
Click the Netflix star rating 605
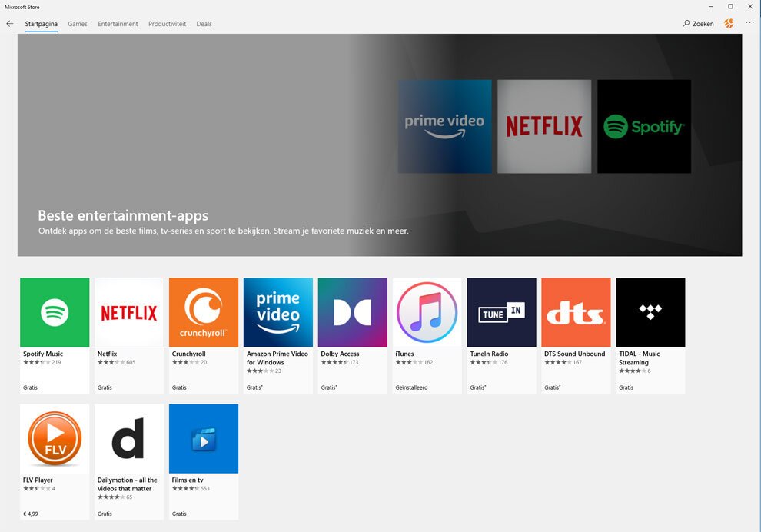[x=117, y=362]
